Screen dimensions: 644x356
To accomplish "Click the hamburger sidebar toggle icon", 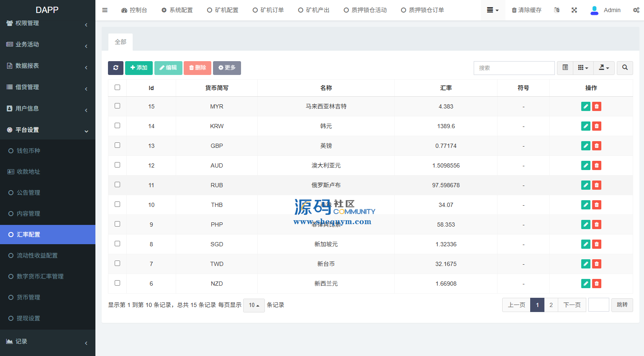I will coord(105,10).
